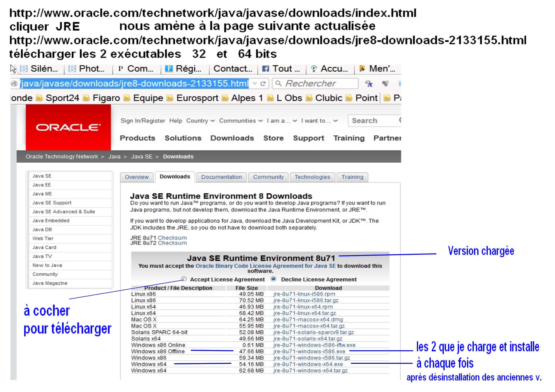Open Java SE Advanced & Suite sidebar item
Screen dimensions: 555x392
click(x=70, y=212)
